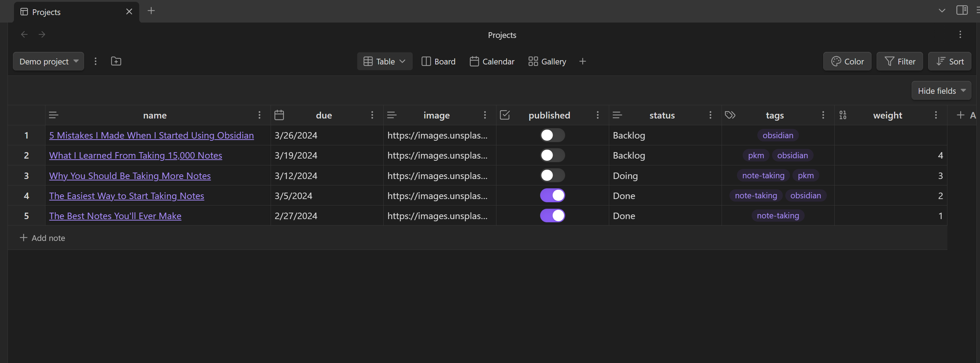The image size is (980, 363).
Task: Toggle published for Why You Should row
Action: (552, 175)
